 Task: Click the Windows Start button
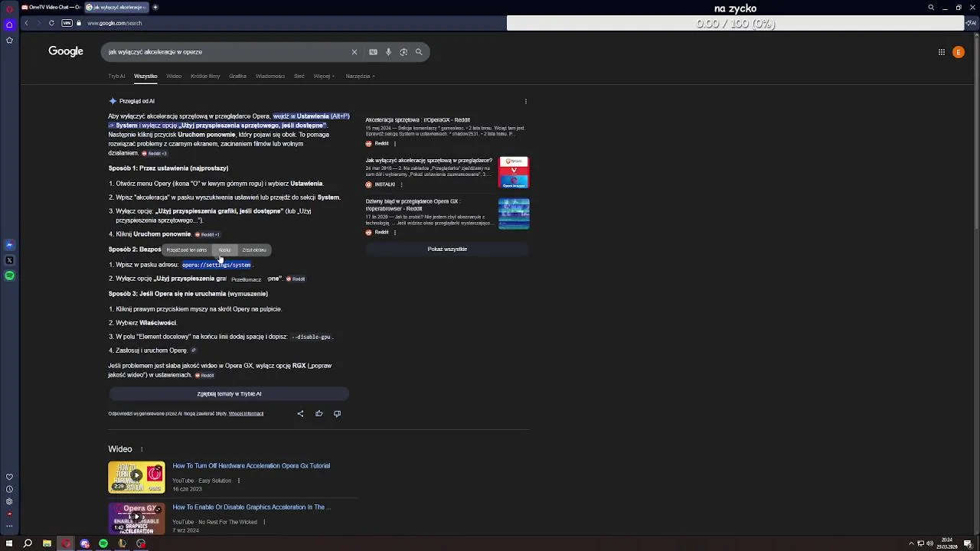pyautogui.click(x=9, y=543)
